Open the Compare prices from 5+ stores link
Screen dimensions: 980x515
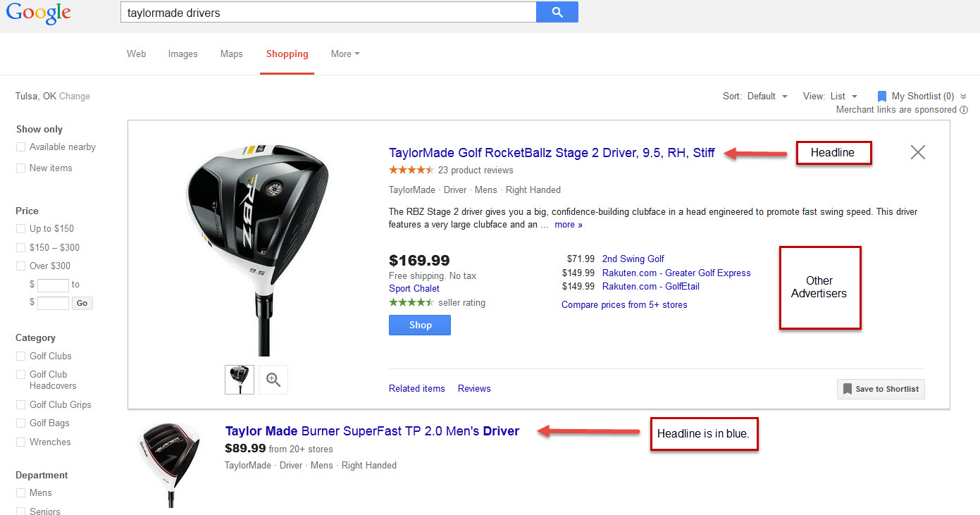tap(624, 304)
